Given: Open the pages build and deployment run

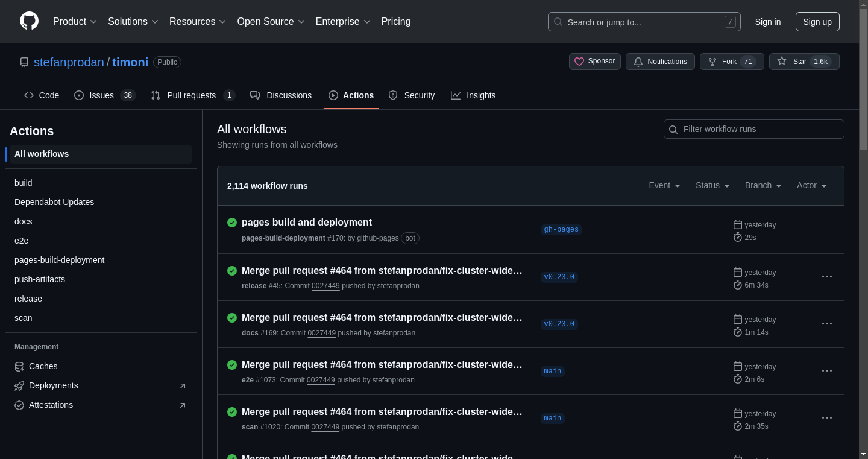Looking at the screenshot, I should coord(307,223).
